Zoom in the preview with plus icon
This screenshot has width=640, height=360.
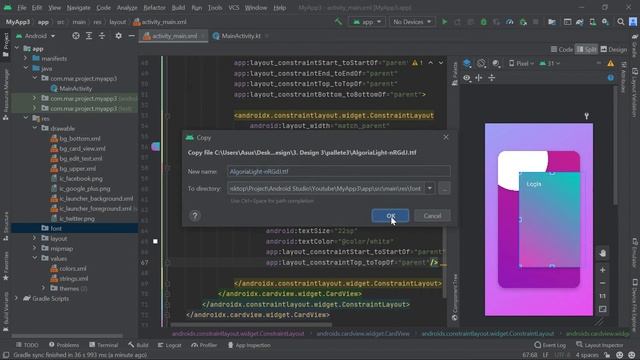[602, 270]
